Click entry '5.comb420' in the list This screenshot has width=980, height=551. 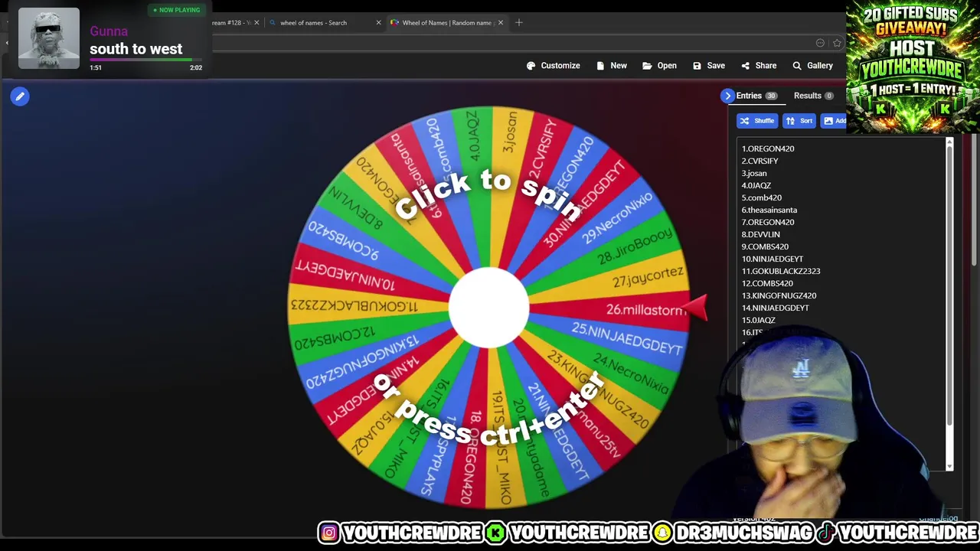click(x=762, y=197)
